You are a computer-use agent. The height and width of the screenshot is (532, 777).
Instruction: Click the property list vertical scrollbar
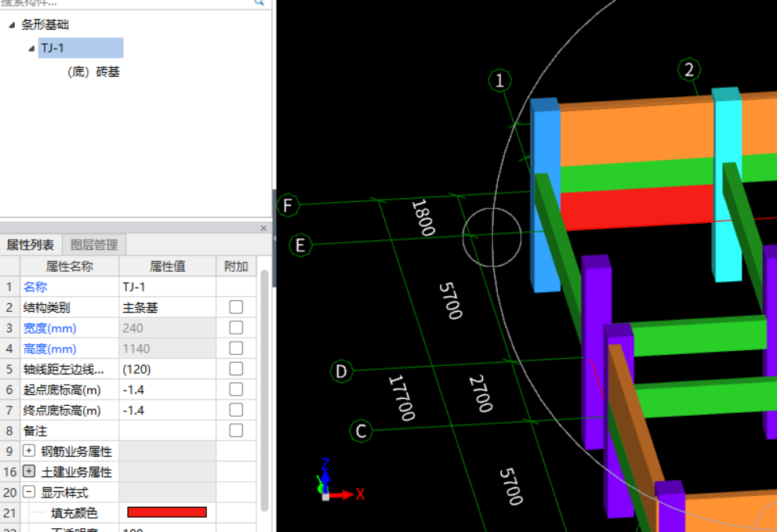click(x=264, y=390)
